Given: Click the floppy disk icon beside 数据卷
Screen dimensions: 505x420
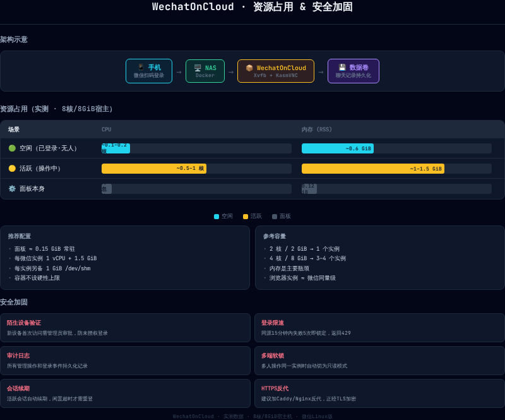Looking at the screenshot, I should pos(342,67).
